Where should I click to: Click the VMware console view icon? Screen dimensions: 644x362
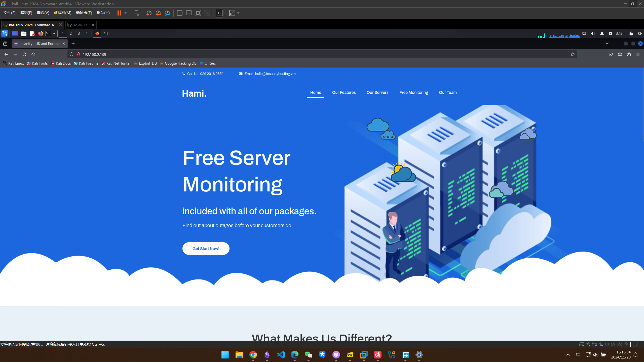point(219,13)
